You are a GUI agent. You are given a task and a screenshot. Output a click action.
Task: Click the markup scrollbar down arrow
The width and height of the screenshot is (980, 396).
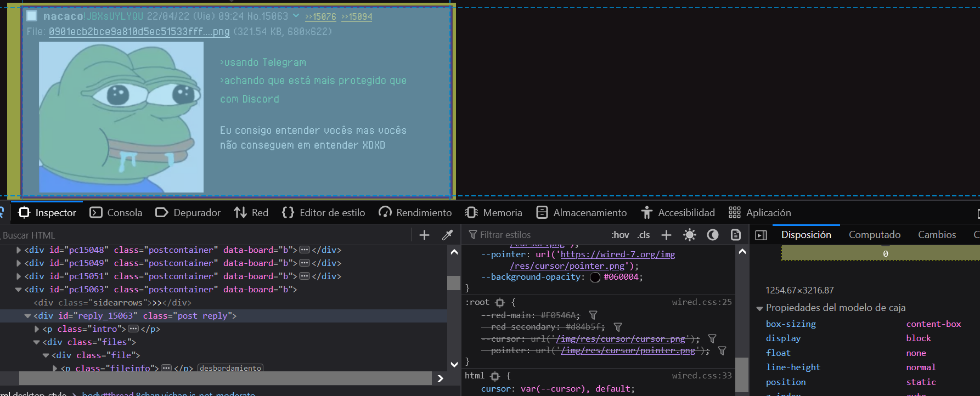[454, 364]
